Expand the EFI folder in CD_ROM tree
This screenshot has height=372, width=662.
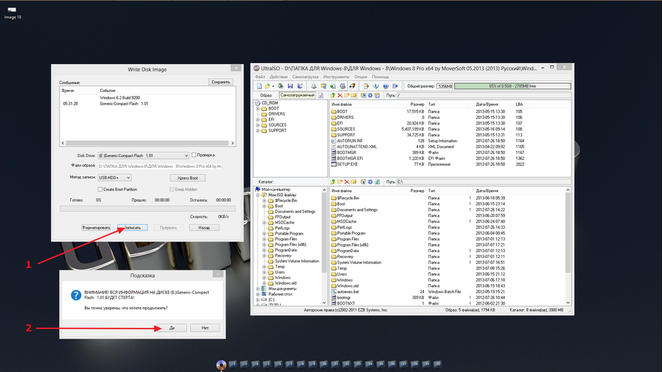click(x=258, y=119)
